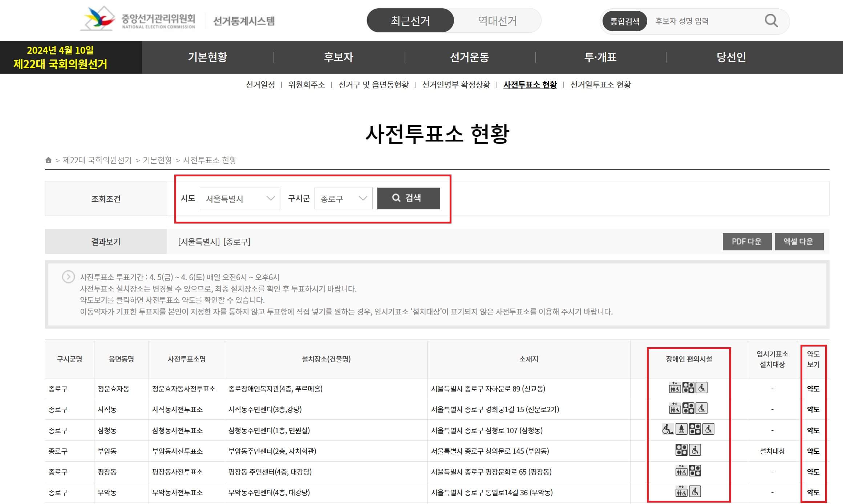Click the search magnifier icon in the top-right bar
Image resolution: width=843 pixels, height=504 pixels.
click(x=770, y=21)
